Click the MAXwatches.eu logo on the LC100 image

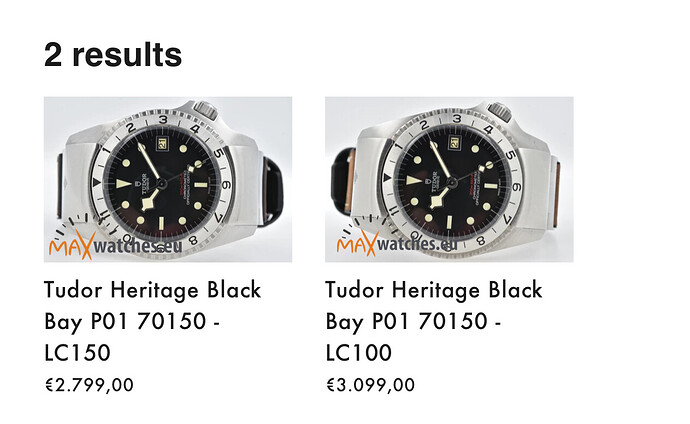(x=397, y=243)
